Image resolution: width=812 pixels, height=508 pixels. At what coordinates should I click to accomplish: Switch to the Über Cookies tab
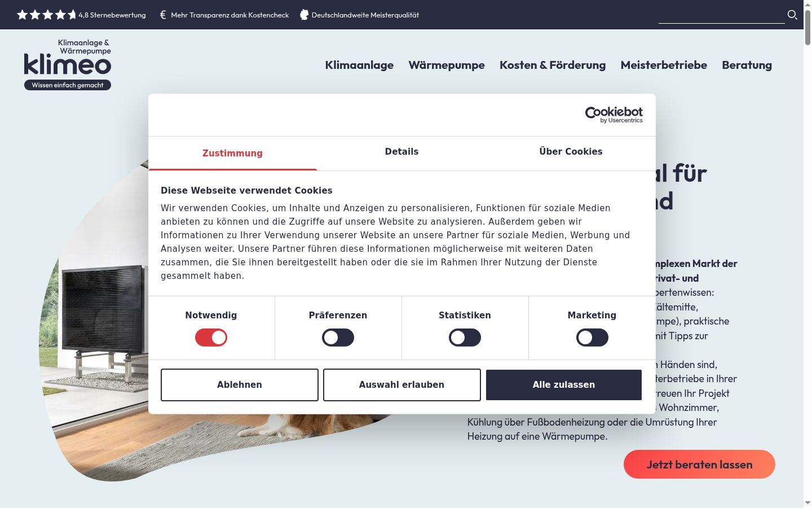(571, 152)
